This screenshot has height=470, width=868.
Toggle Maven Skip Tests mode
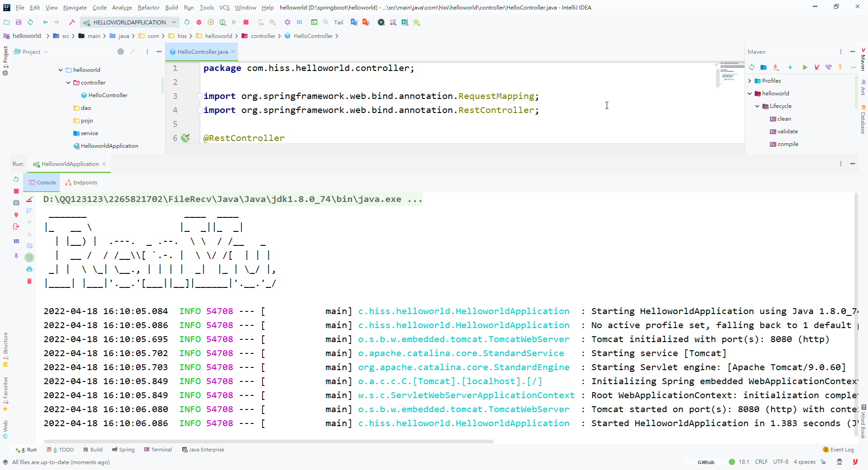[840, 67]
